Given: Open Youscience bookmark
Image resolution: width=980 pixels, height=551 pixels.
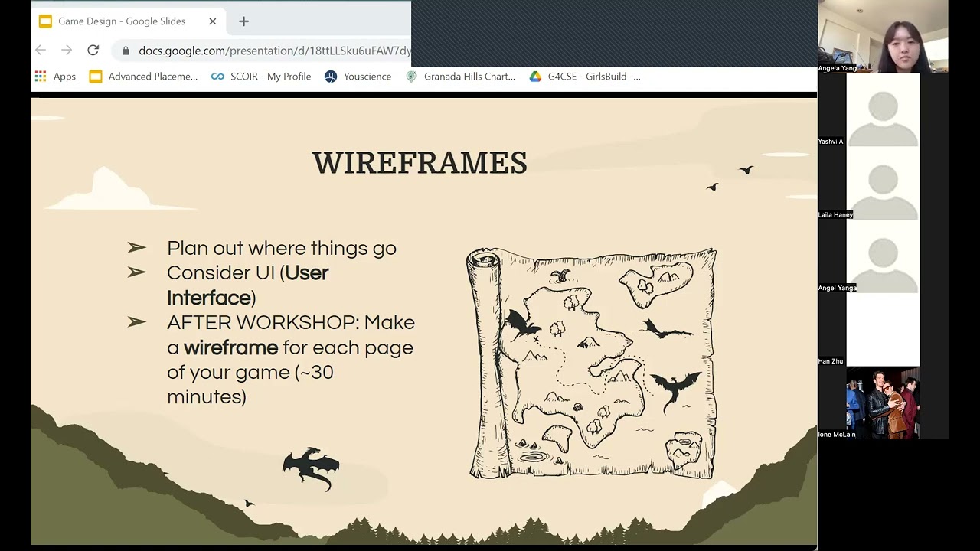Looking at the screenshot, I should click(x=358, y=77).
